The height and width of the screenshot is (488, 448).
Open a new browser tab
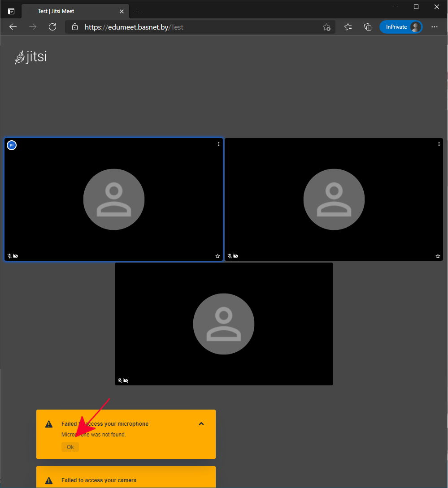(x=137, y=11)
